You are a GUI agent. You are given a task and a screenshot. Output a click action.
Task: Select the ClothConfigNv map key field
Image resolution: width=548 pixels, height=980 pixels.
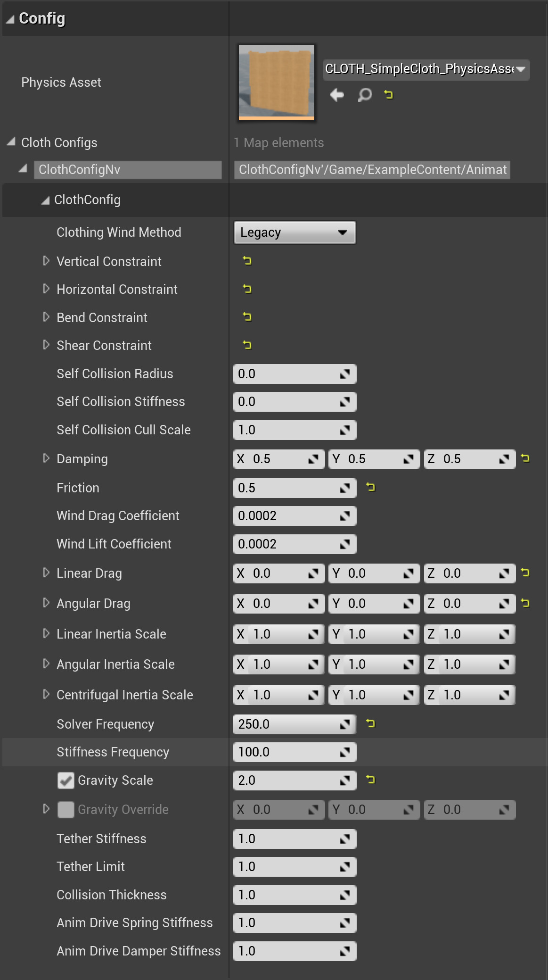[127, 170]
